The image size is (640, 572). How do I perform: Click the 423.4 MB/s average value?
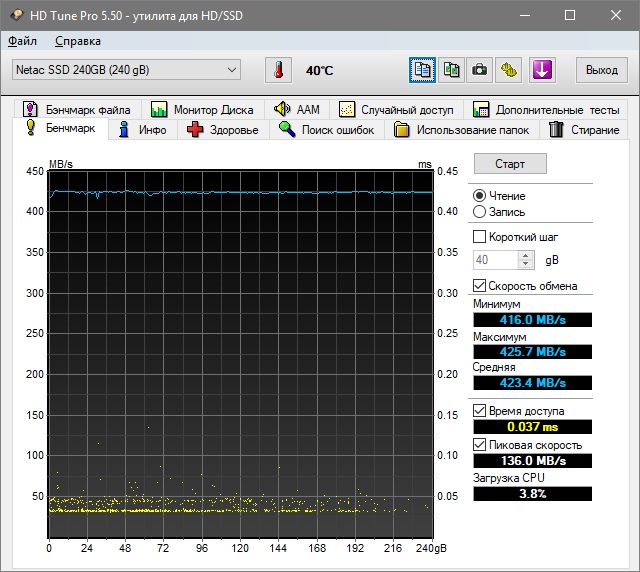click(x=533, y=383)
